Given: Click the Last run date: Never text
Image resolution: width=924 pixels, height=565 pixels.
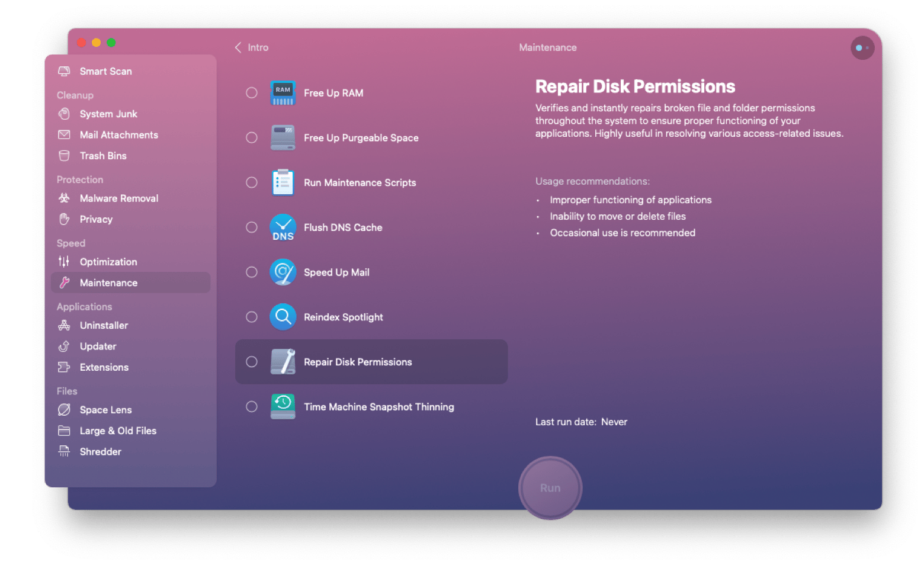Looking at the screenshot, I should tap(581, 422).
